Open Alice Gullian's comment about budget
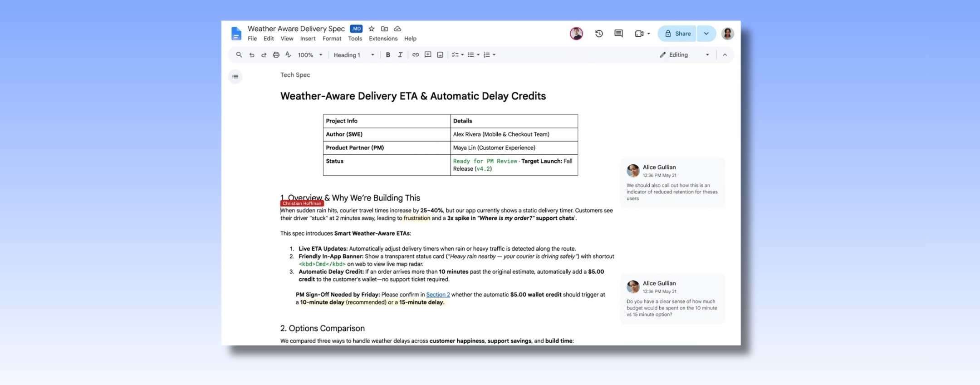980x385 pixels. tap(672, 299)
